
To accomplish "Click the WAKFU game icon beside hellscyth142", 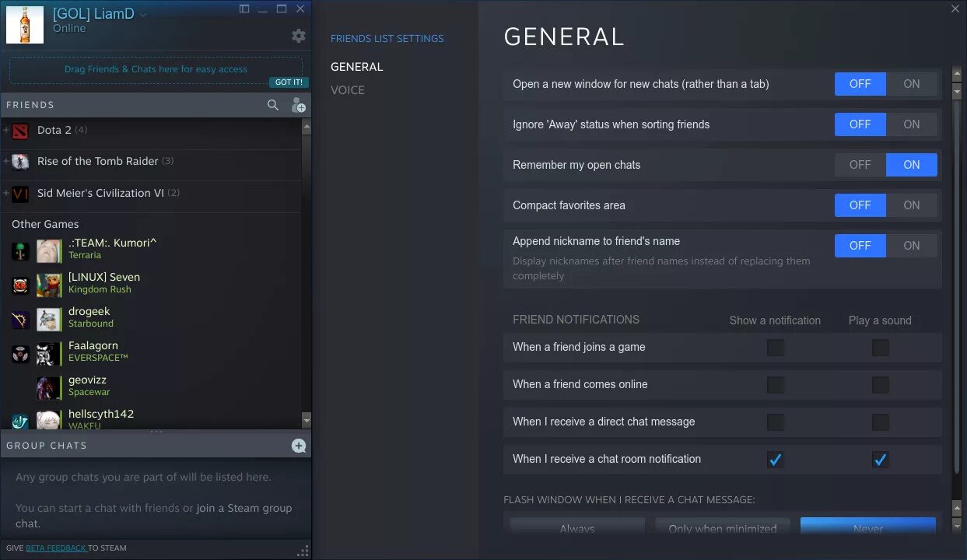I will pyautogui.click(x=20, y=422).
